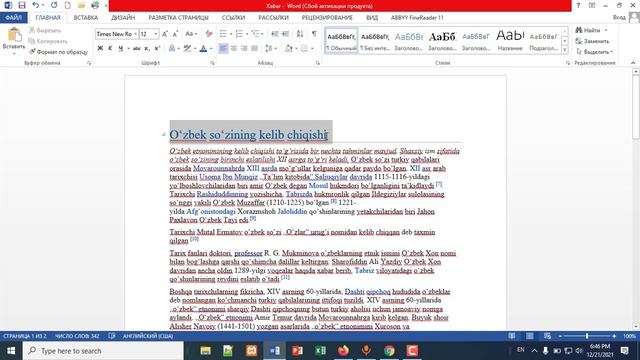Screen dimensions: 640x360
Task: Open the bullet list dropdown
Action: [231, 34]
